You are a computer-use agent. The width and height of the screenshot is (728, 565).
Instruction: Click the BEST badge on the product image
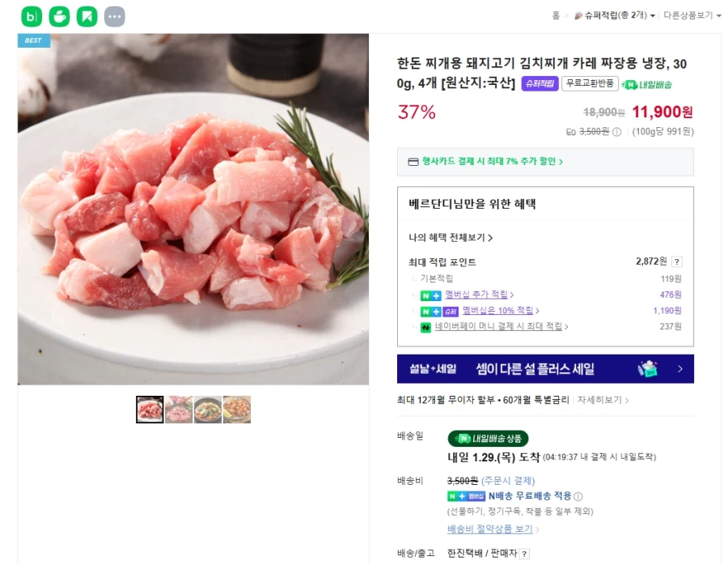click(x=32, y=39)
